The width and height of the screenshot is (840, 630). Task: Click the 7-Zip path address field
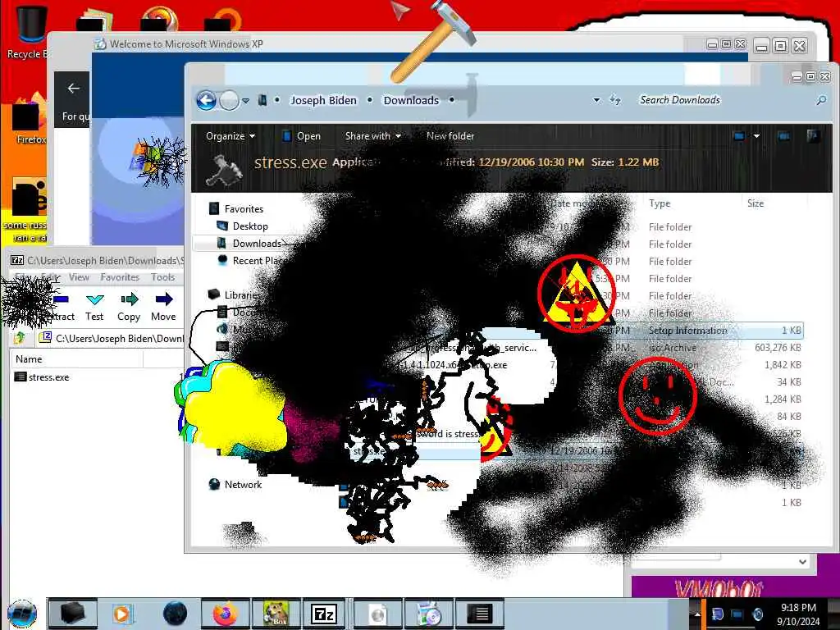click(x=112, y=338)
